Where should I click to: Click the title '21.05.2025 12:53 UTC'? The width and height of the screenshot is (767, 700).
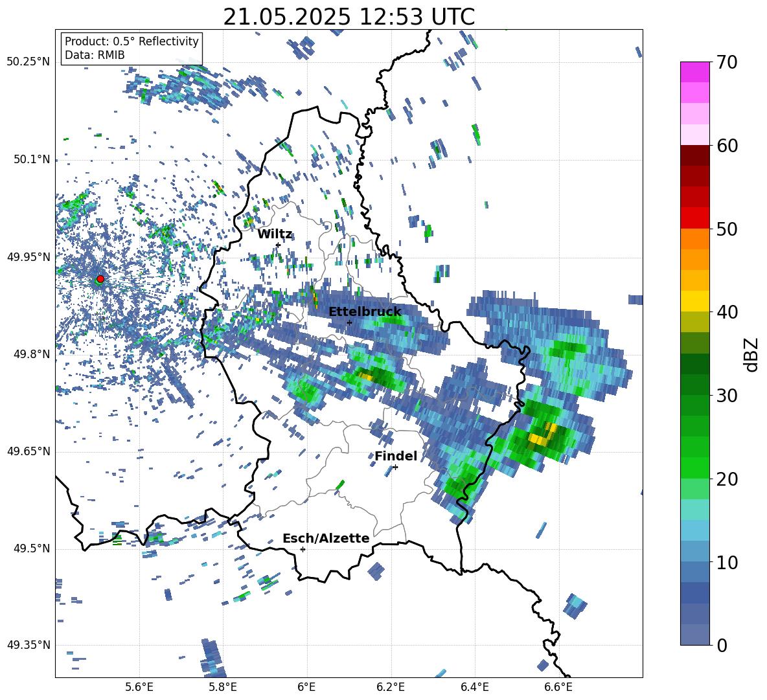(x=349, y=17)
